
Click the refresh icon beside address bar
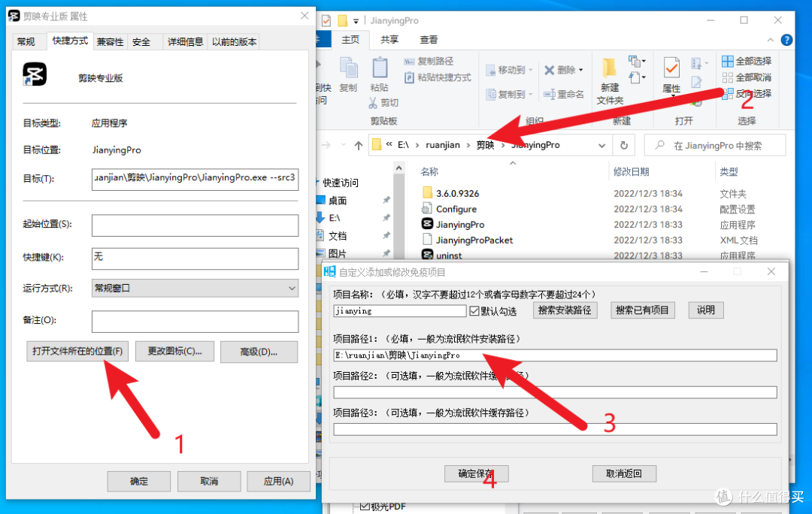[624, 146]
